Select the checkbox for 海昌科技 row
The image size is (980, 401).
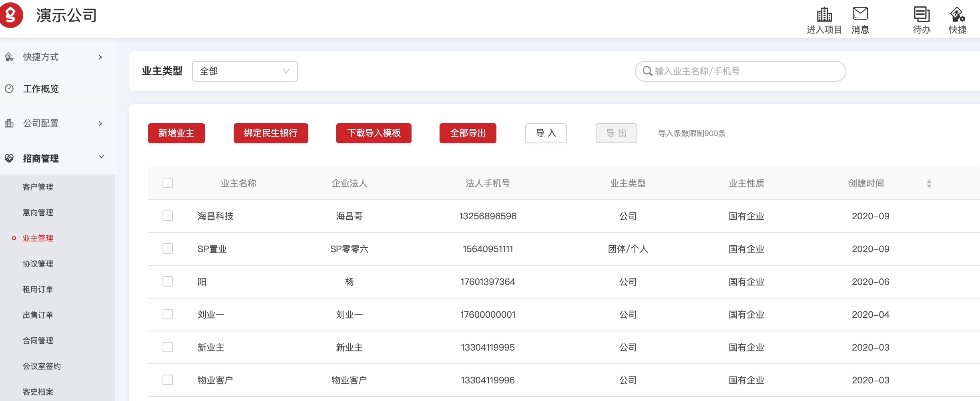point(168,216)
